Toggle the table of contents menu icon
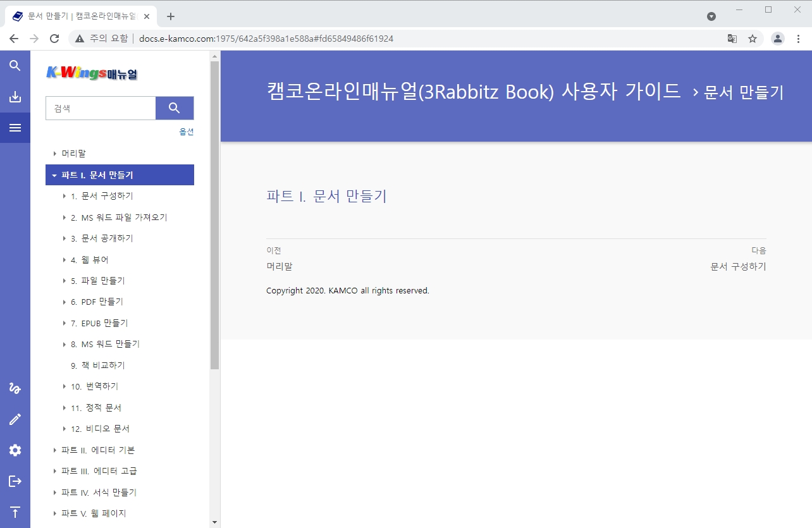This screenshot has width=812, height=528. 15,128
